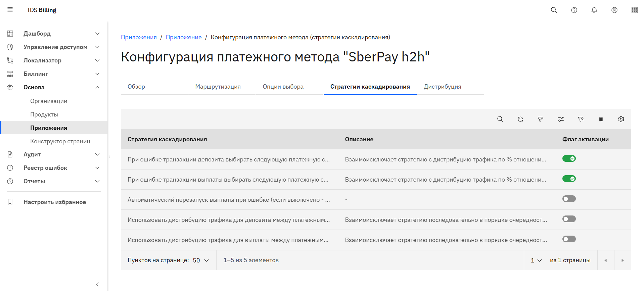Switch to the Дистрибуция tab
Image resolution: width=644 pixels, height=291 pixels.
pos(442,87)
